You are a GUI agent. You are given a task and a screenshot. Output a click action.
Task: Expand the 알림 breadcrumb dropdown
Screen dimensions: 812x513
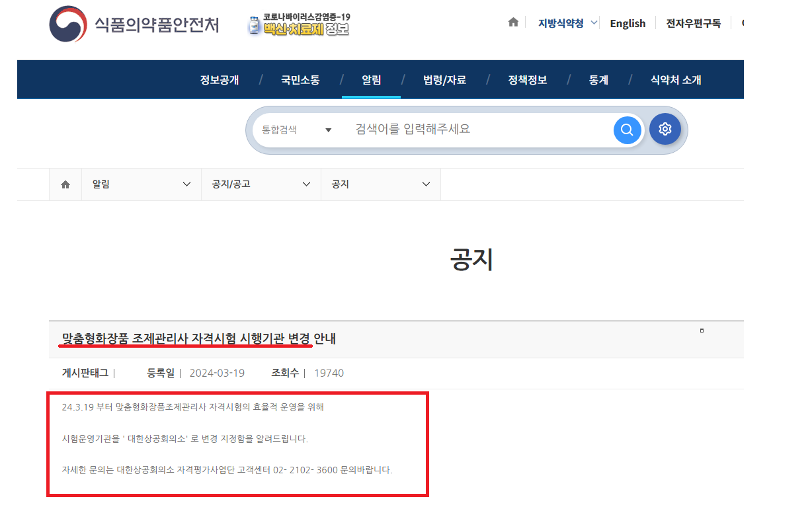click(x=142, y=184)
